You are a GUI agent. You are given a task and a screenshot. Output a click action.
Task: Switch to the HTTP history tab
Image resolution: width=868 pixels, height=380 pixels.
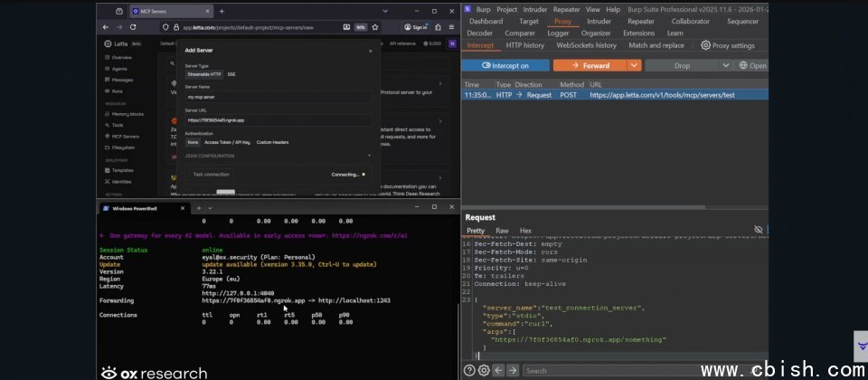point(524,45)
